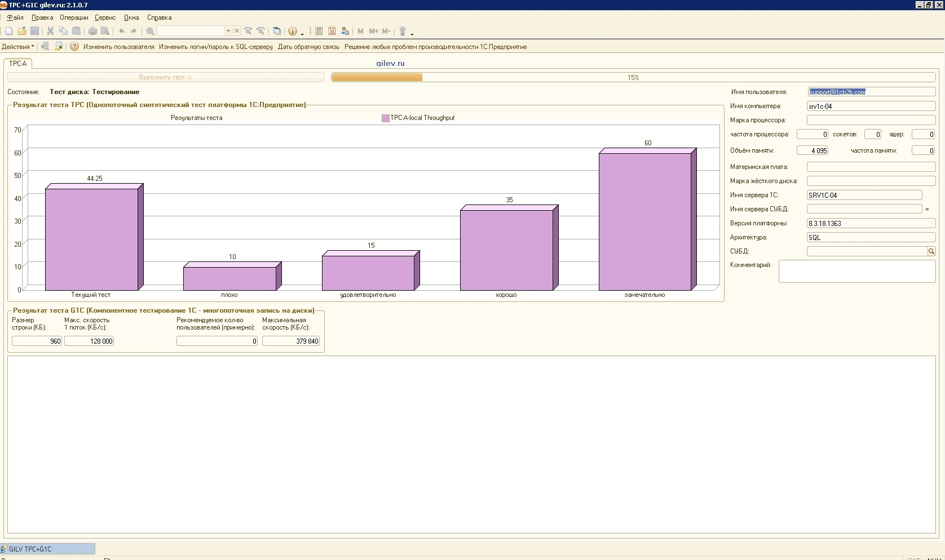Click the Open file folder icon
This screenshot has width=945, height=560.
click(22, 31)
